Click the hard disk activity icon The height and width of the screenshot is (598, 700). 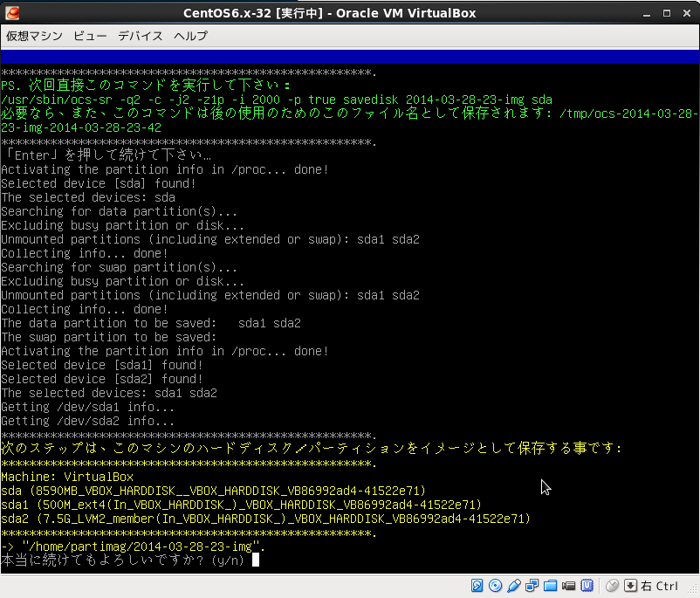point(477,586)
